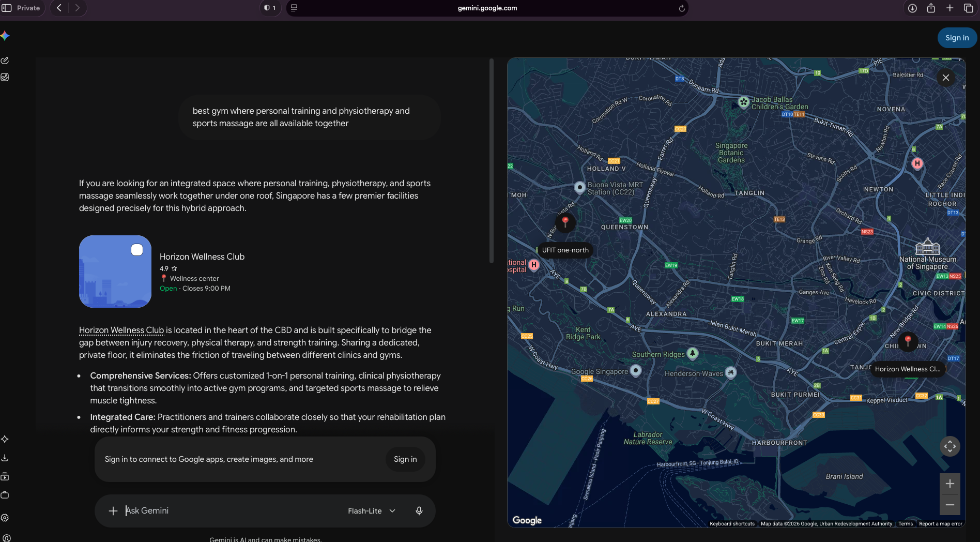
Task: Open the Safari share menu
Action: pyautogui.click(x=931, y=8)
